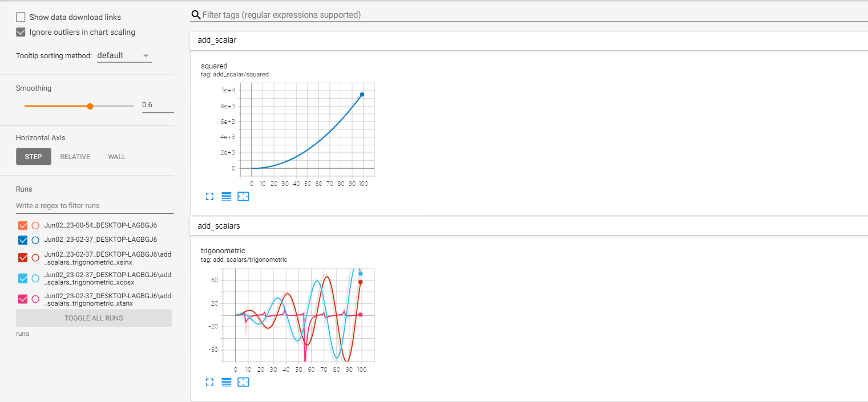Expand the trigonometric chart to full size
Viewport: 868px width, 402px height.
coord(209,382)
